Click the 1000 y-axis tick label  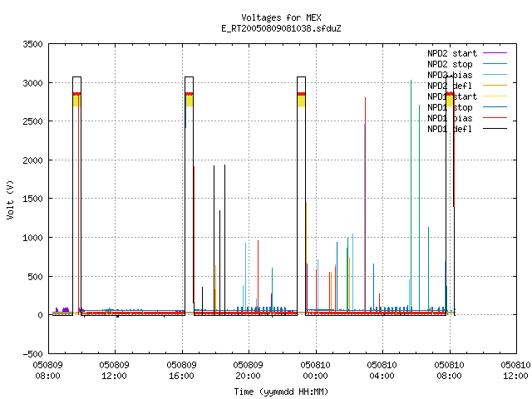(32, 239)
